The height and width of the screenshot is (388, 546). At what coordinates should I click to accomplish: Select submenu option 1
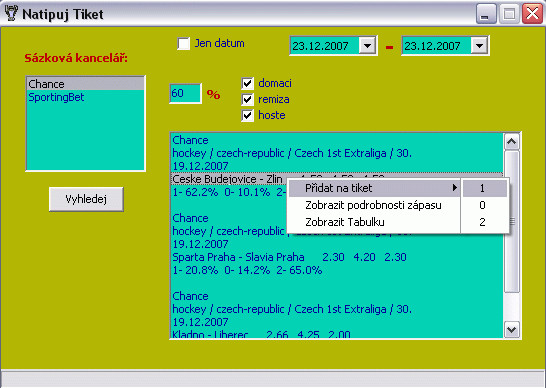pyautogui.click(x=485, y=188)
